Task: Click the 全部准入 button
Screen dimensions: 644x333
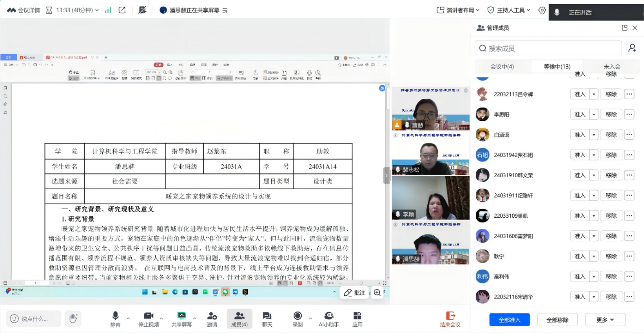Action: point(509,320)
